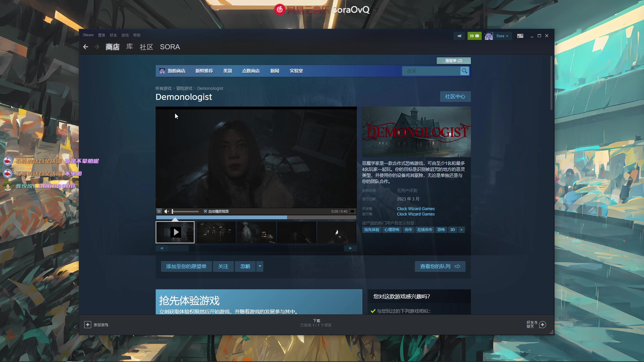644x362 pixels.
Task: Ignore the game with 忽略 button
Action: (245, 266)
